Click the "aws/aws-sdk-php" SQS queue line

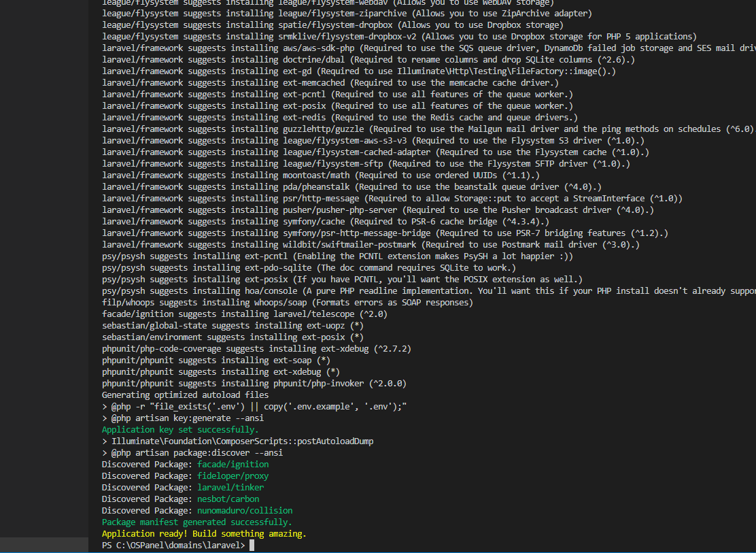tap(428, 48)
